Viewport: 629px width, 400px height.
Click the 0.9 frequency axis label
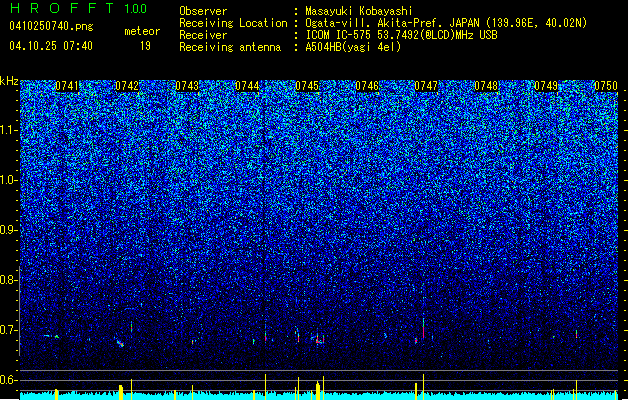point(8,230)
